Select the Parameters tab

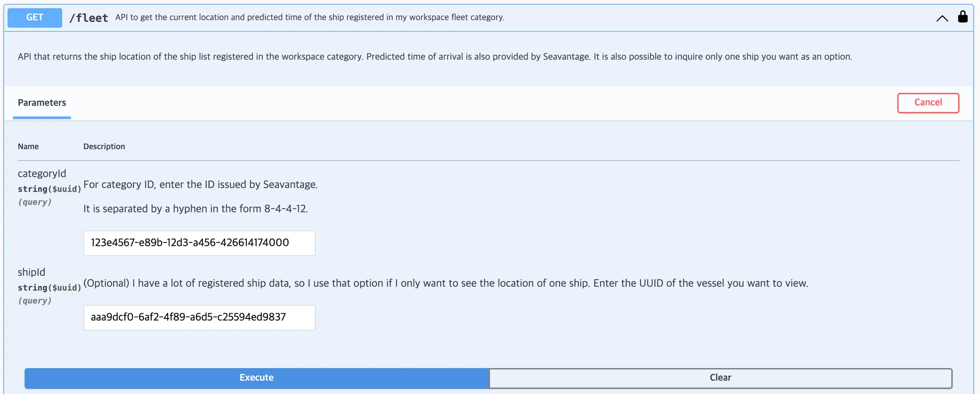click(x=42, y=103)
